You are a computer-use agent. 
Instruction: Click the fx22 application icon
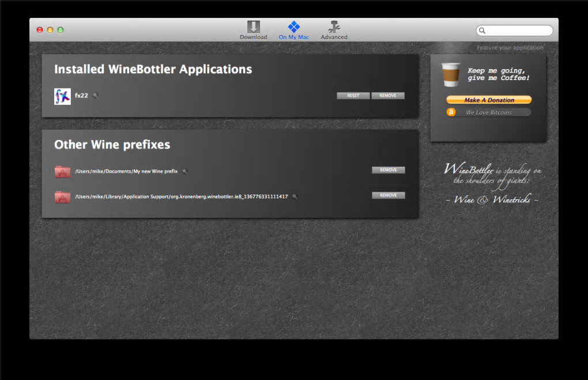coord(62,96)
